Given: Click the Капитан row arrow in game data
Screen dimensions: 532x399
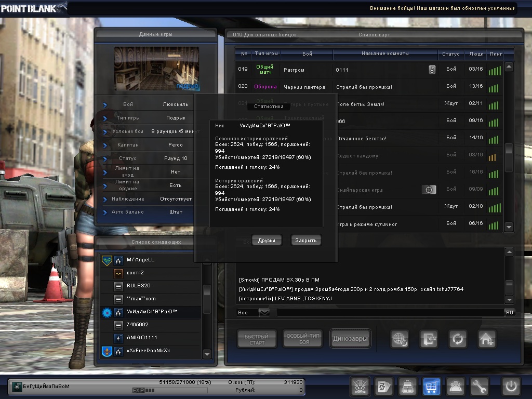Looking at the screenshot, I should point(105,145).
